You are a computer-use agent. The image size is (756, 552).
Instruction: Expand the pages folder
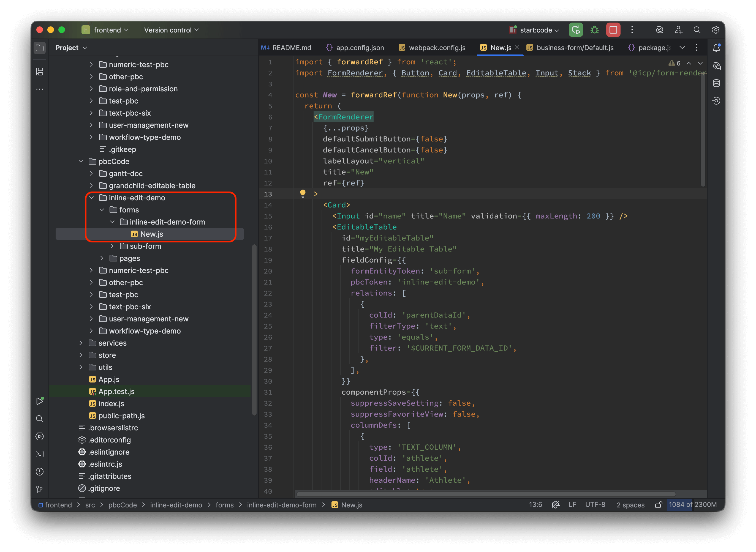click(x=102, y=258)
